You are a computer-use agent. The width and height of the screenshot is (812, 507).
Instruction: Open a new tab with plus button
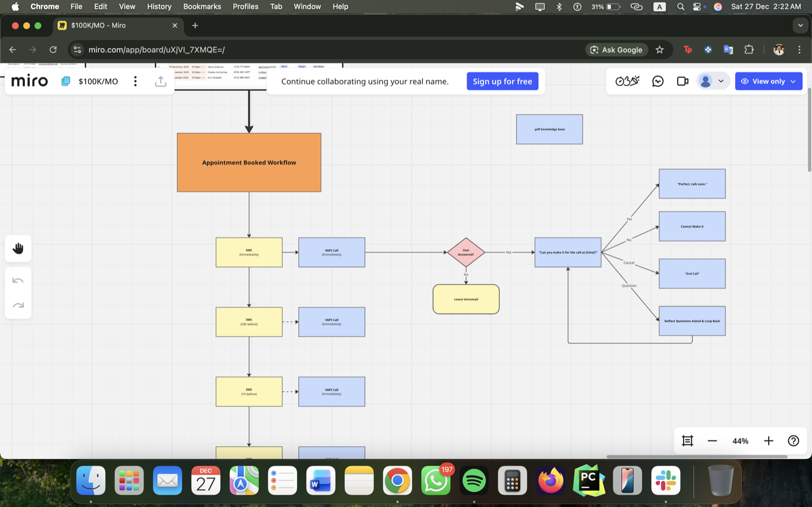coord(195,25)
